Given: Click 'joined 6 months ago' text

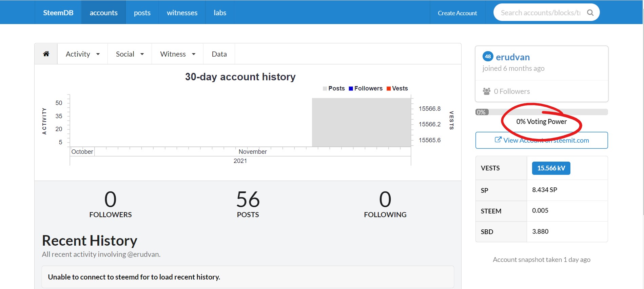Looking at the screenshot, I should point(513,68).
